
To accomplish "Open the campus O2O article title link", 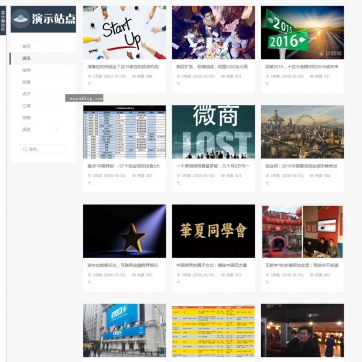I will [x=212, y=67].
